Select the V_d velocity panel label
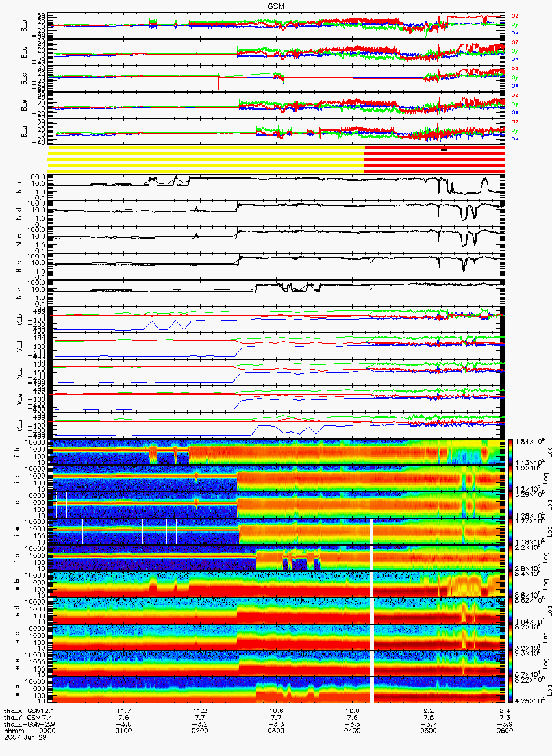Image resolution: width=552 pixels, height=756 pixels. point(19,346)
